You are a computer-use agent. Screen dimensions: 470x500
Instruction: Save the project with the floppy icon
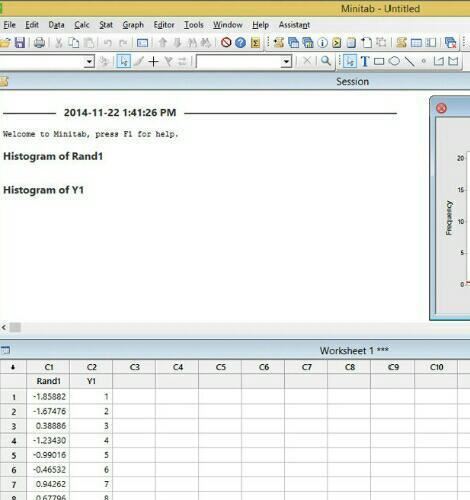[x=20, y=43]
